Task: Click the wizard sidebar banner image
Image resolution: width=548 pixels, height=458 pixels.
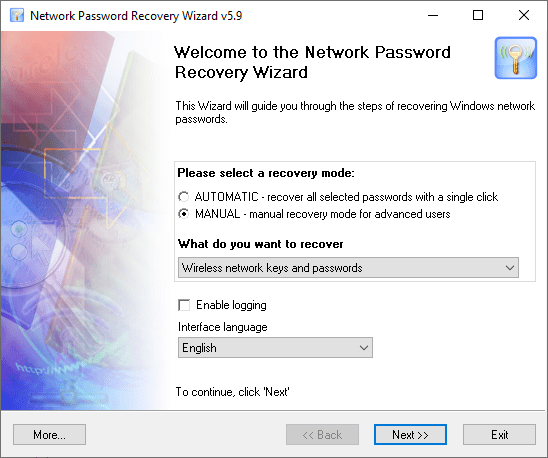Action: [84, 220]
